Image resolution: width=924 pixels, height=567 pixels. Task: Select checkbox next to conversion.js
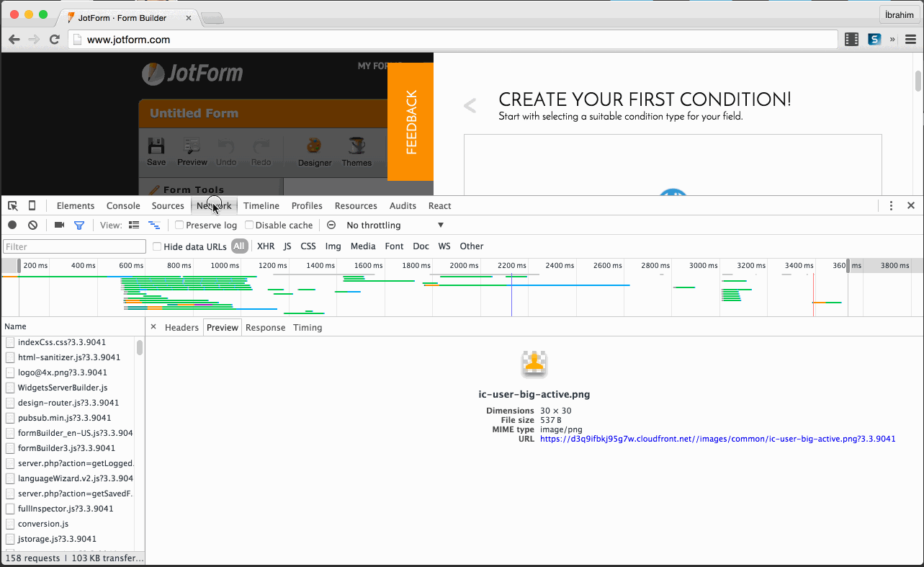click(x=10, y=524)
